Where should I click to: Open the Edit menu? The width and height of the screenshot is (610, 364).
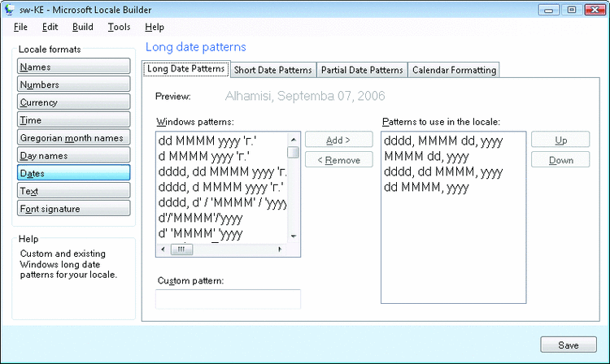(x=50, y=27)
